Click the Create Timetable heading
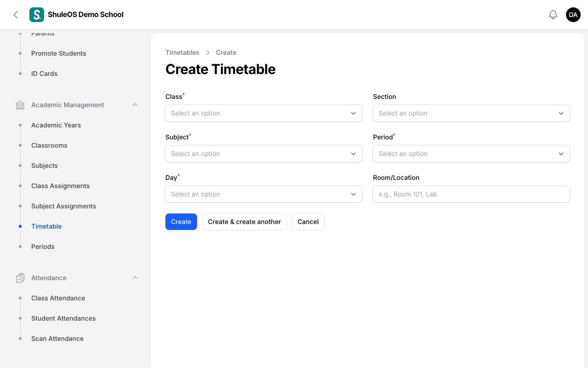 (x=220, y=69)
